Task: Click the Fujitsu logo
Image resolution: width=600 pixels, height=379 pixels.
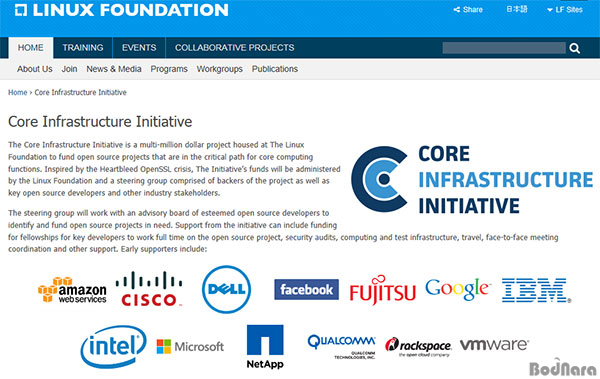Action: [382, 290]
